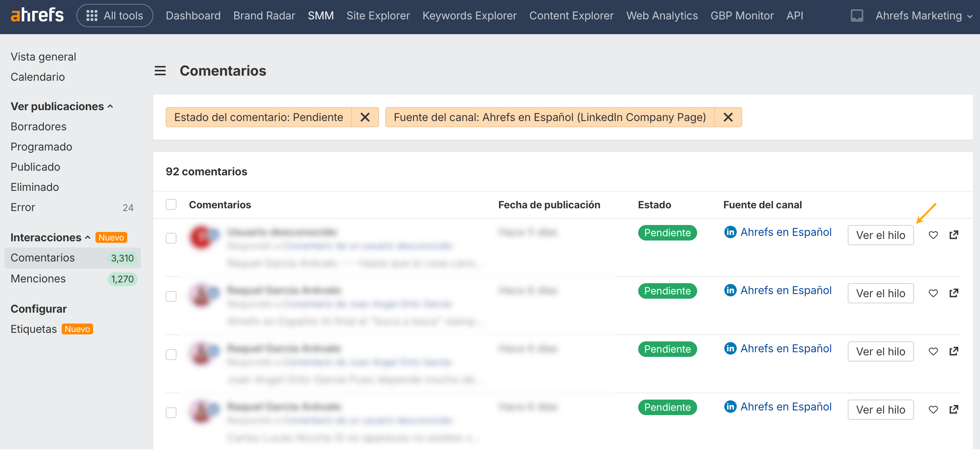Viewport: 980px width, 450px height.
Task: Click Ver el hilo for the third comment
Action: pos(881,351)
